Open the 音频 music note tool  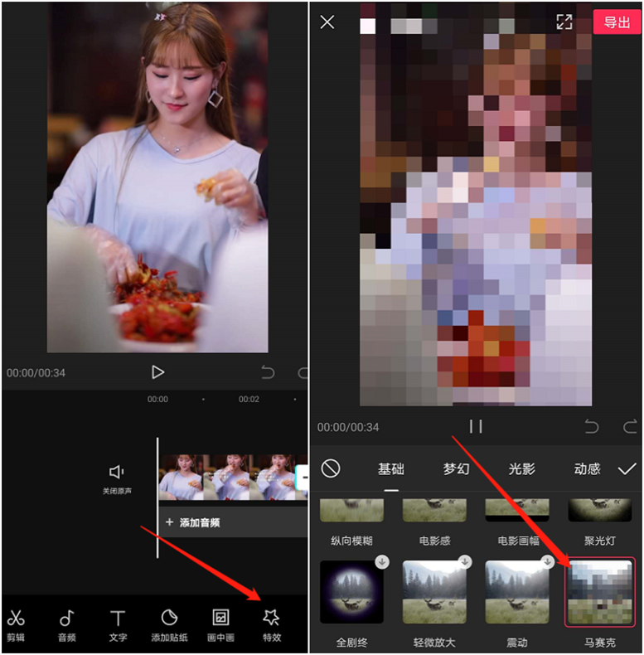(67, 625)
